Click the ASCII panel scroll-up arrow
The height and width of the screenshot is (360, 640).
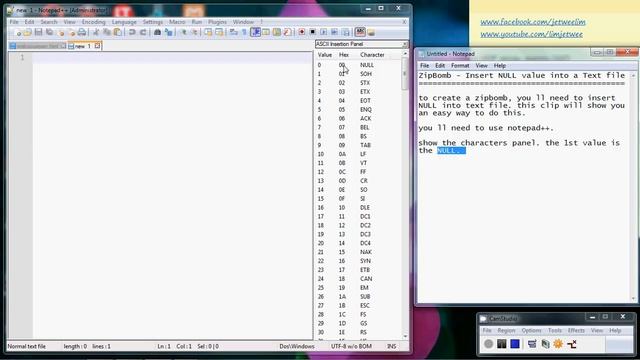click(405, 54)
